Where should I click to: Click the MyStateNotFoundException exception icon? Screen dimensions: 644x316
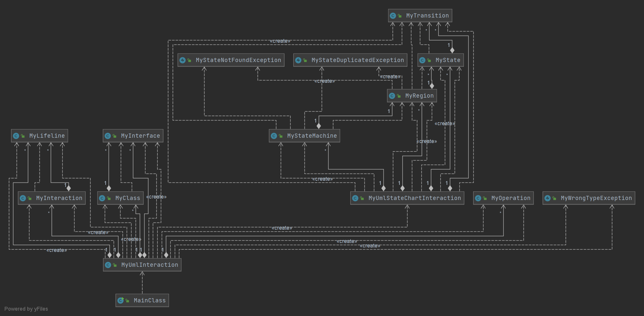(x=183, y=60)
